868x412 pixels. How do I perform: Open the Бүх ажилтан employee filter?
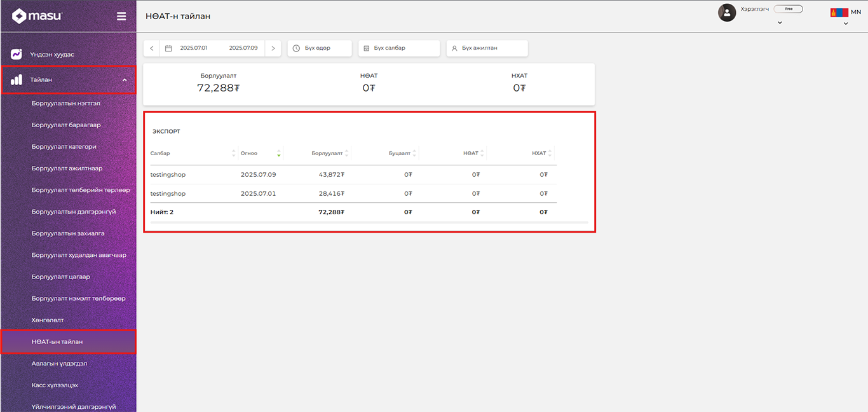(x=487, y=48)
